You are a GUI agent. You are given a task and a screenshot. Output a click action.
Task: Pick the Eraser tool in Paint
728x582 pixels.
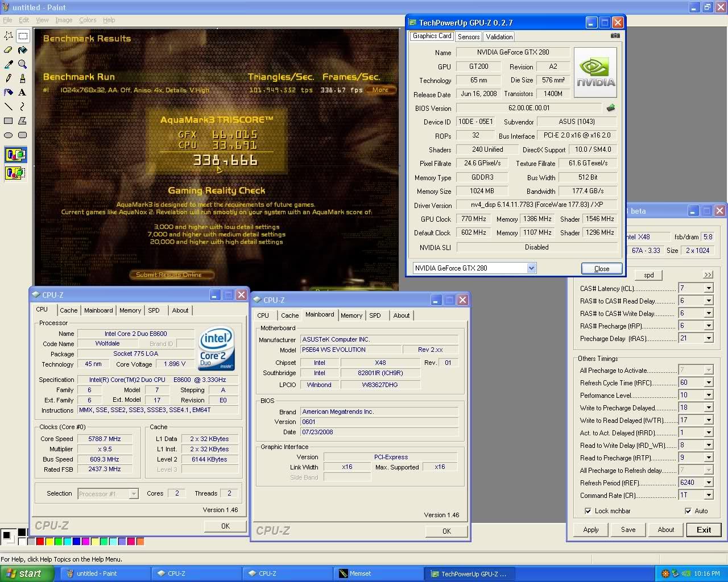[9, 50]
